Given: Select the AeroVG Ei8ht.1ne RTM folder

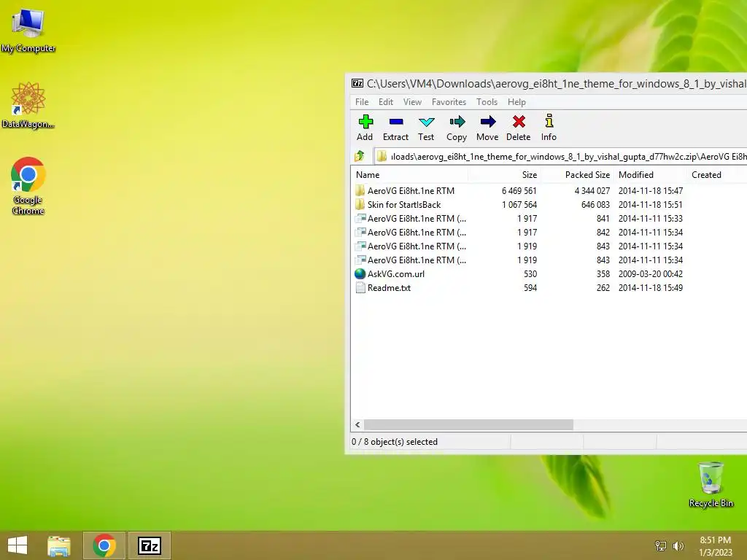Looking at the screenshot, I should click(x=411, y=190).
